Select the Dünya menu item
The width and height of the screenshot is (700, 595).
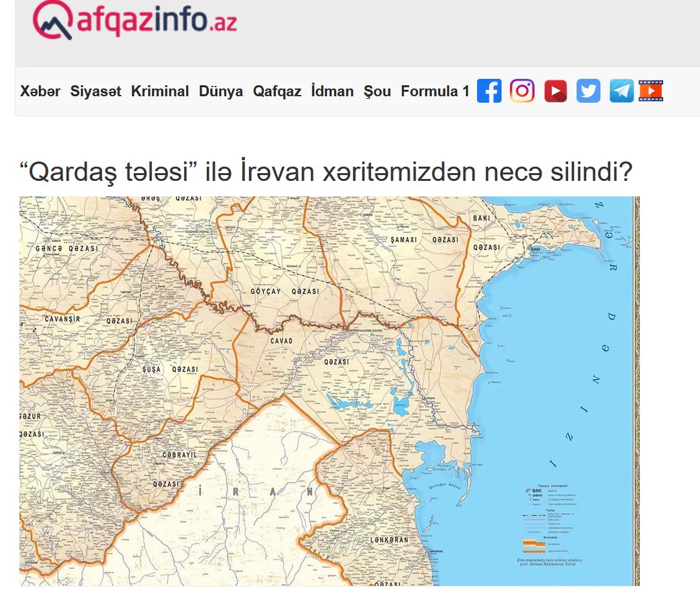[x=220, y=91]
